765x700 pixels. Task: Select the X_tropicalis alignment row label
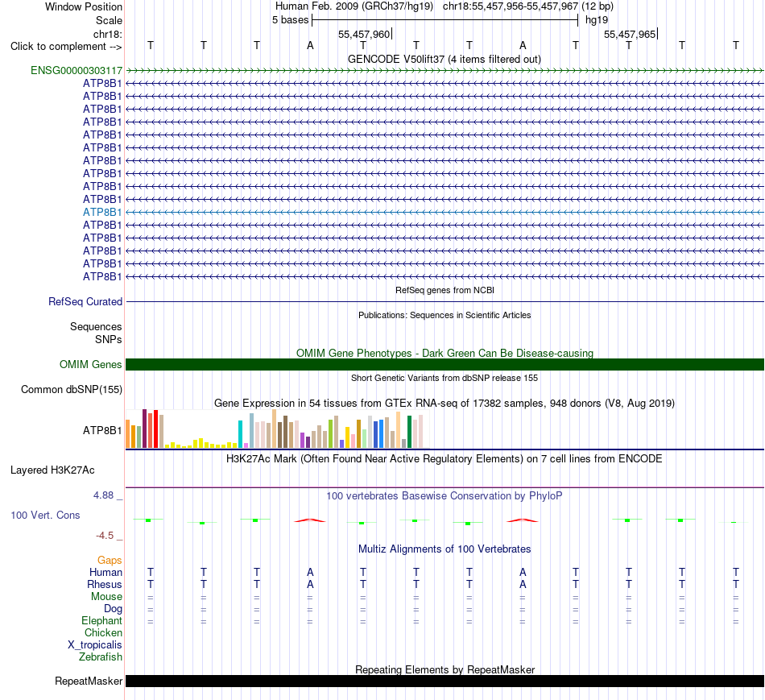[x=95, y=645]
